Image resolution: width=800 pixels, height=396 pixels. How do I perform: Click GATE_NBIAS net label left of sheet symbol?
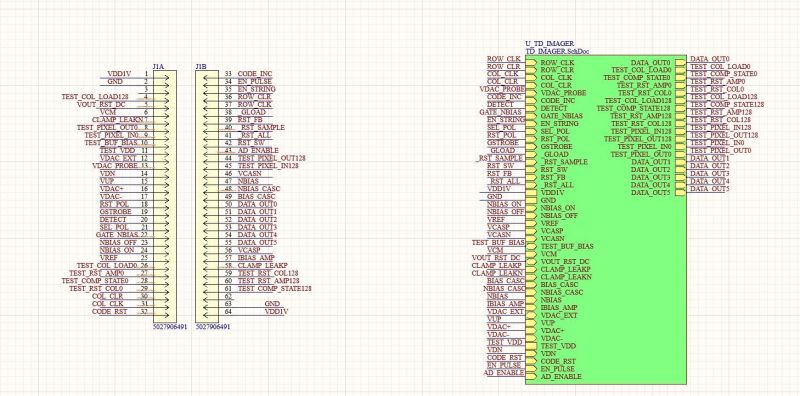click(x=501, y=112)
